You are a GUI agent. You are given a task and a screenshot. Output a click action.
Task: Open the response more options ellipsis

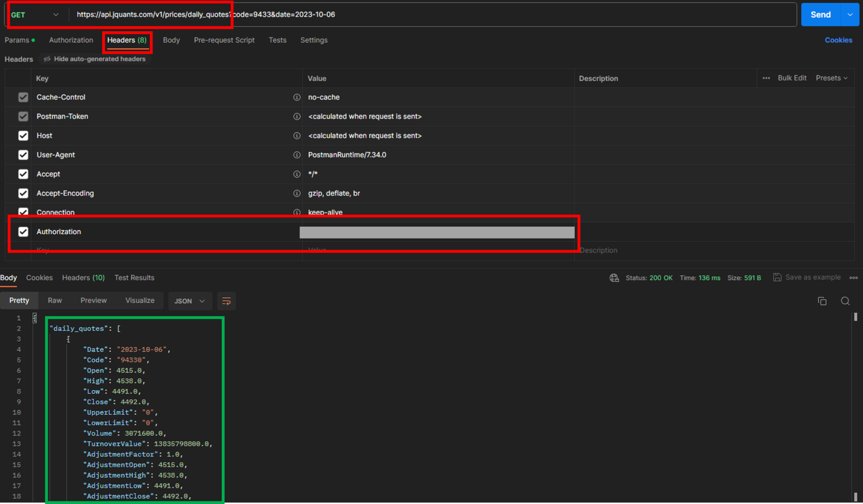pyautogui.click(x=853, y=278)
